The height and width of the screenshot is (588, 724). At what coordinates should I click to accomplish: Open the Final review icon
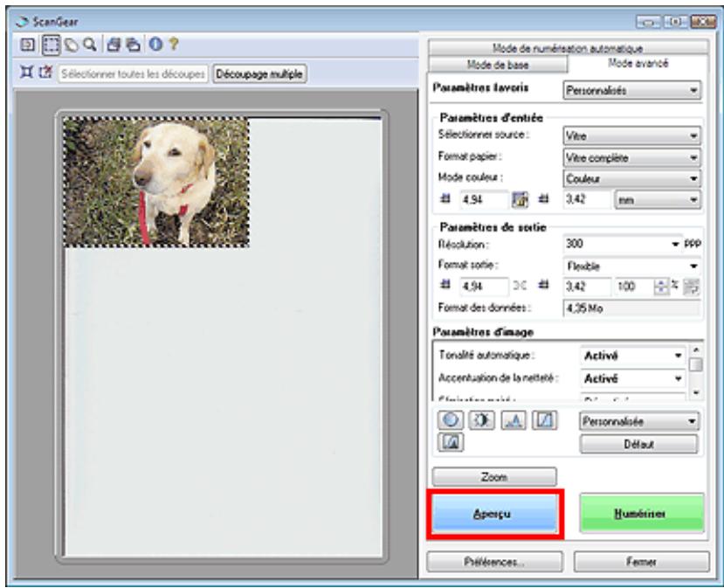(451, 442)
